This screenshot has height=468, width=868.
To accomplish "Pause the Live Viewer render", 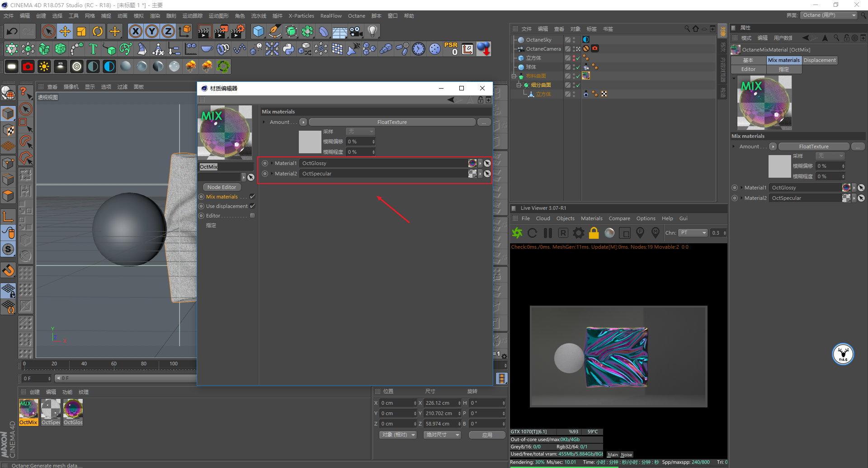I will (x=548, y=233).
